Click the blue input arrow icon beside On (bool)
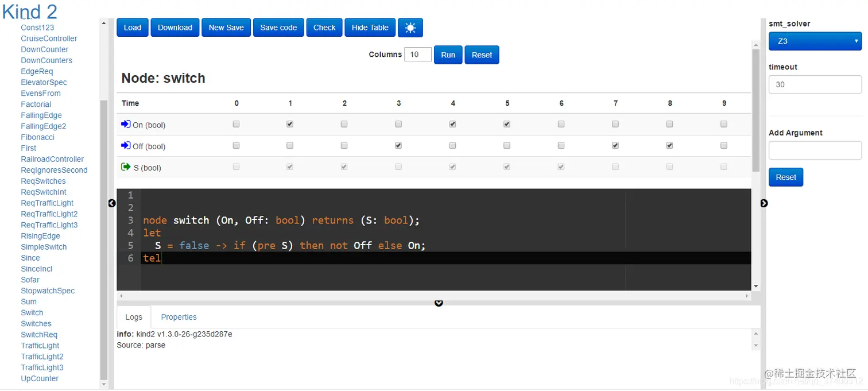The width and height of the screenshot is (868, 391). [x=126, y=124]
